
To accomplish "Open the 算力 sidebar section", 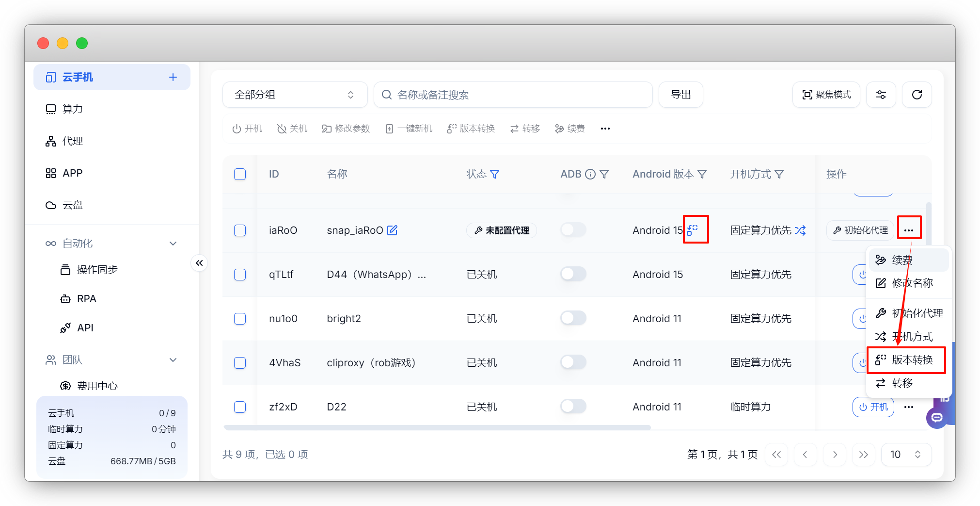I will (111, 109).
